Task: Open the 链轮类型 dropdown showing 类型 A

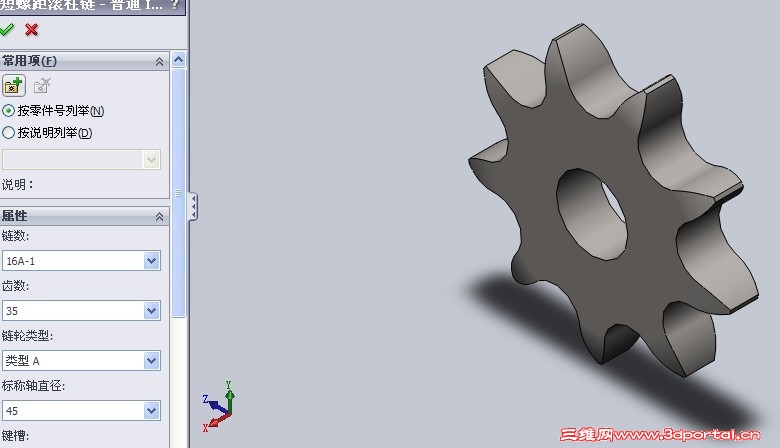Action: 152,360
